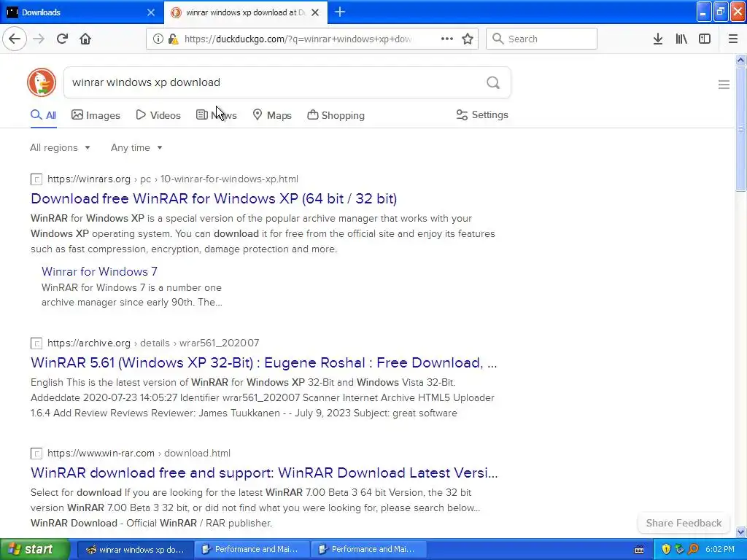Open WinRAR 5.61 archive.org result

(264, 363)
